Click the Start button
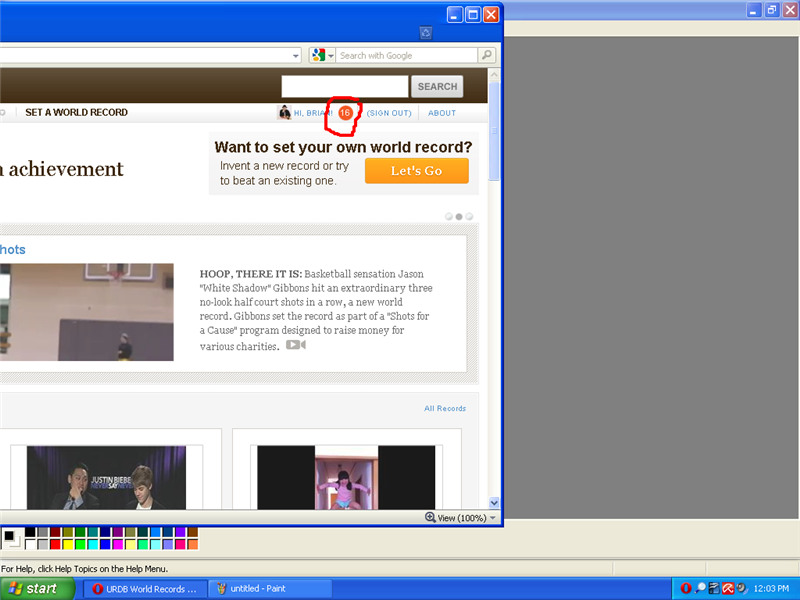Viewport: 800px width, 600px height. tap(37, 589)
